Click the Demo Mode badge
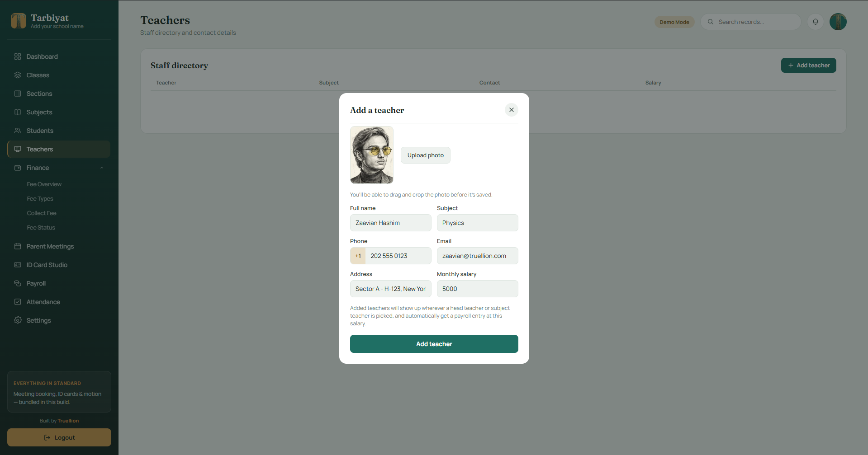 pyautogui.click(x=674, y=22)
